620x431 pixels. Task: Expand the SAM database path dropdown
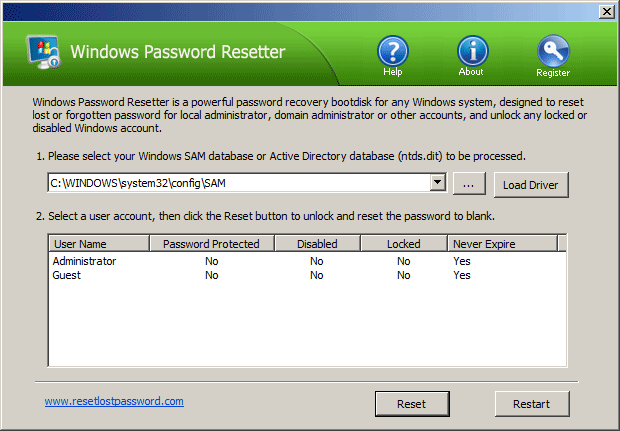[x=438, y=183]
